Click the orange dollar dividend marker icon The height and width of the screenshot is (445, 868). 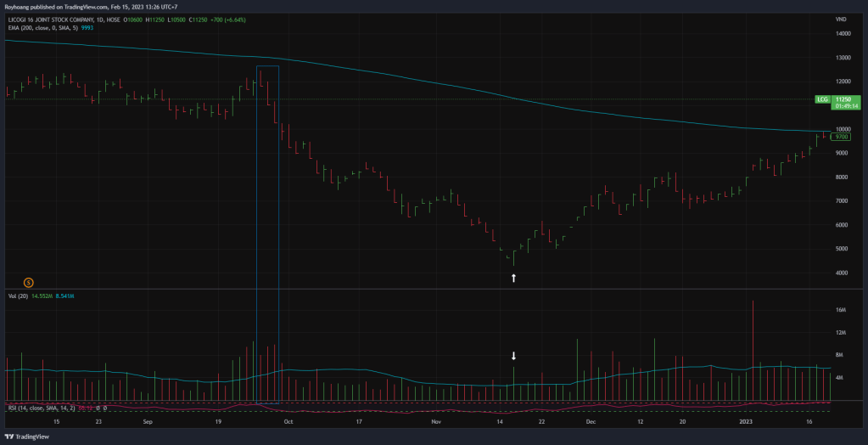pos(28,282)
